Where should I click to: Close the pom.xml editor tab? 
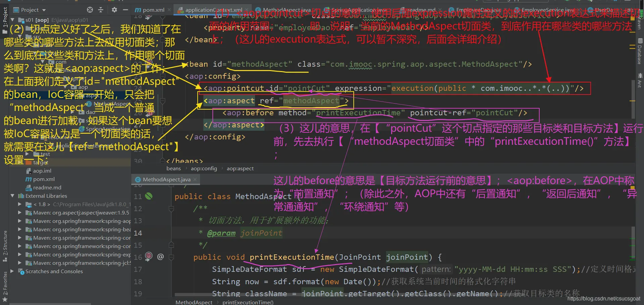(x=169, y=10)
